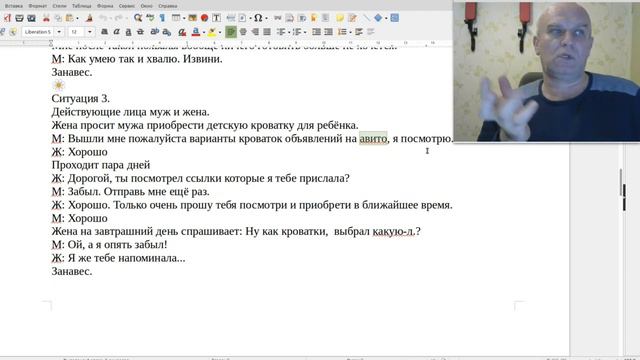Decrease paragraph indent icon
640x360 pixels.
(329, 32)
